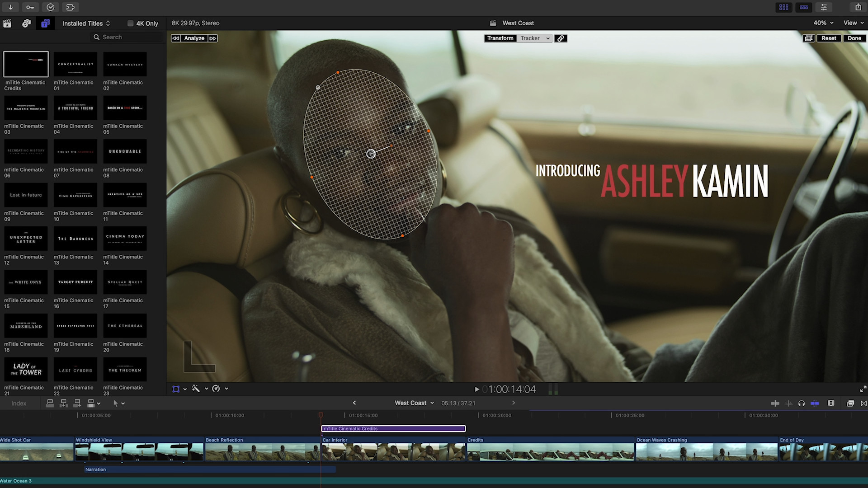868x488 pixels.
Task: Select the Transform tool below the viewer
Action: point(176,389)
